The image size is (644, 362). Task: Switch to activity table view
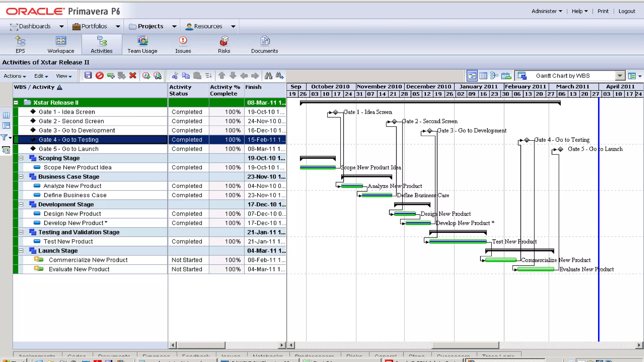point(483,76)
